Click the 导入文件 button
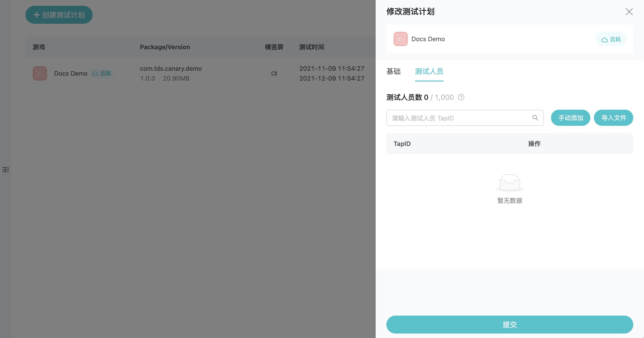Viewport: 644px width, 338px height. [x=614, y=118]
